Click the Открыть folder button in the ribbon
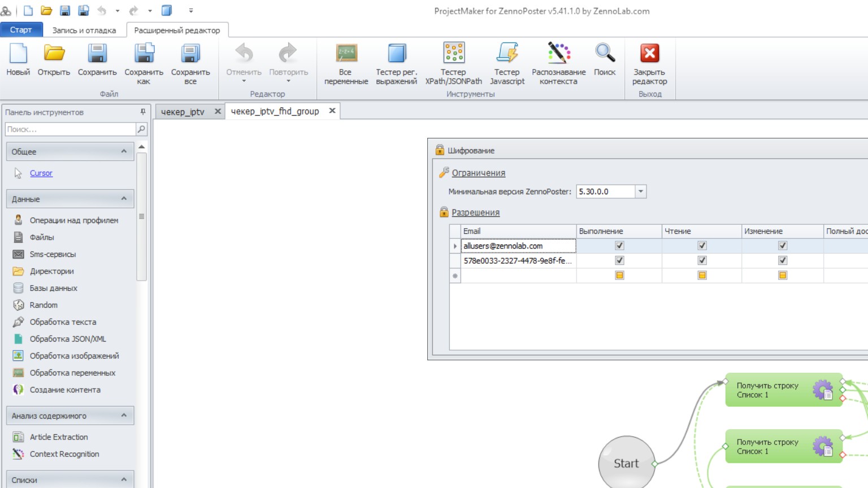The width and height of the screenshot is (868, 488). point(54,60)
